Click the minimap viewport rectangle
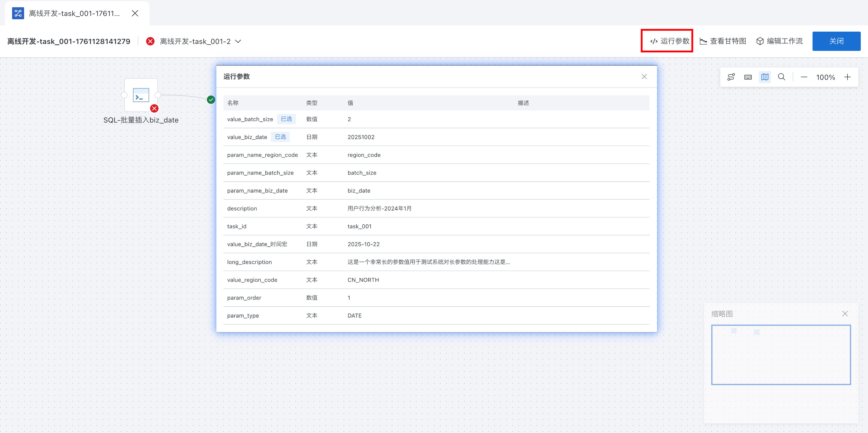The image size is (868, 433). (781, 354)
